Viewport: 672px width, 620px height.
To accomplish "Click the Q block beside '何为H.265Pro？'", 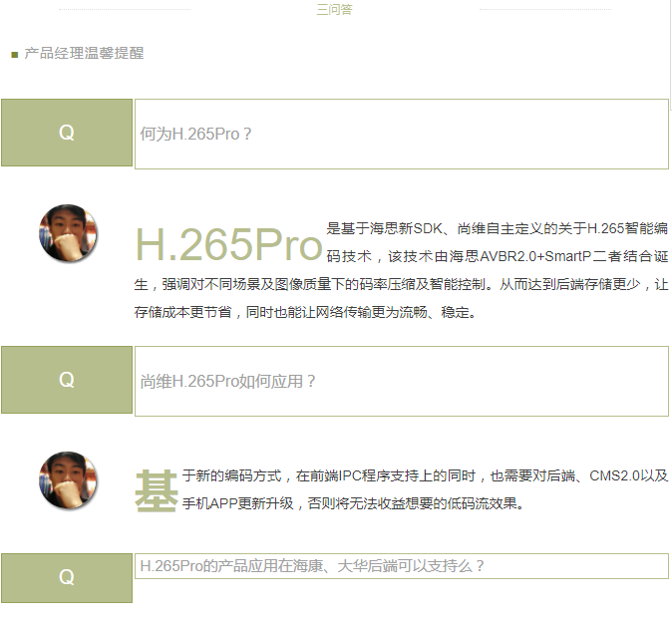I will coord(67,133).
